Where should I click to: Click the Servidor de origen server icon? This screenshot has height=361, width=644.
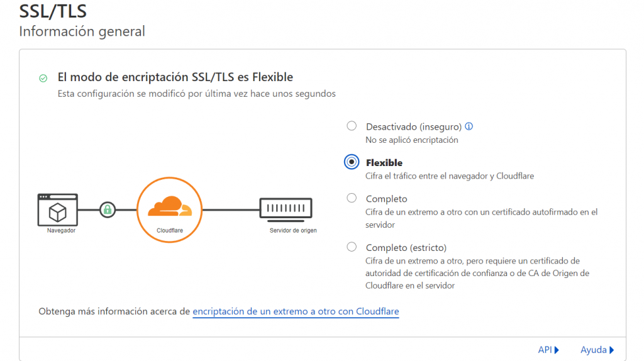286,208
